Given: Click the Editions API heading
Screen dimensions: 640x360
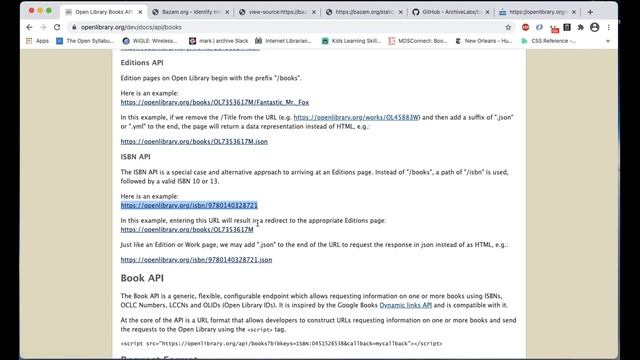Looking at the screenshot, I should (142, 63).
